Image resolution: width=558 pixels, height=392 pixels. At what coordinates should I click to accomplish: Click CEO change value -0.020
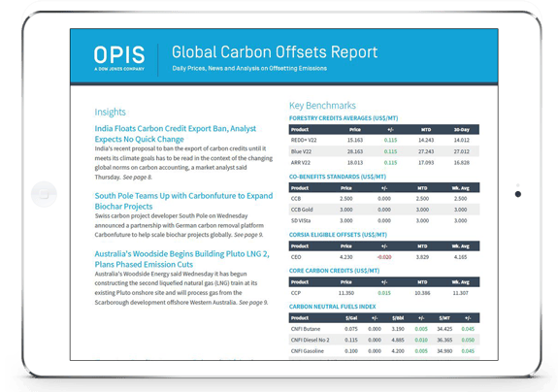coord(384,257)
